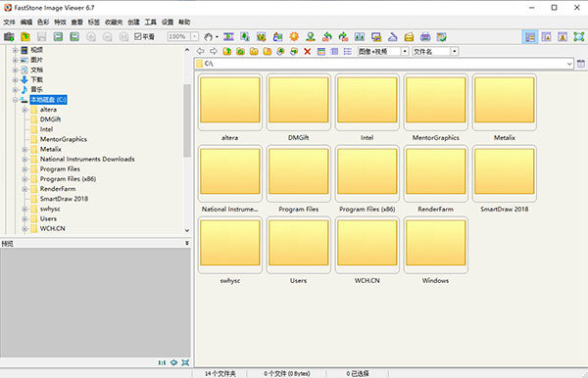
Task: Open the 色彩 menu
Action: tap(43, 23)
